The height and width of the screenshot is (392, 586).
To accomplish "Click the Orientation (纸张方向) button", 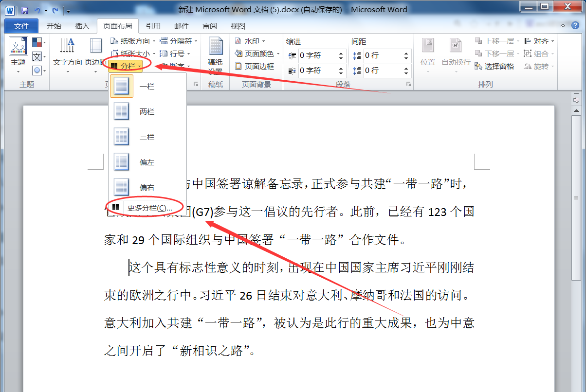I will pyautogui.click(x=133, y=41).
